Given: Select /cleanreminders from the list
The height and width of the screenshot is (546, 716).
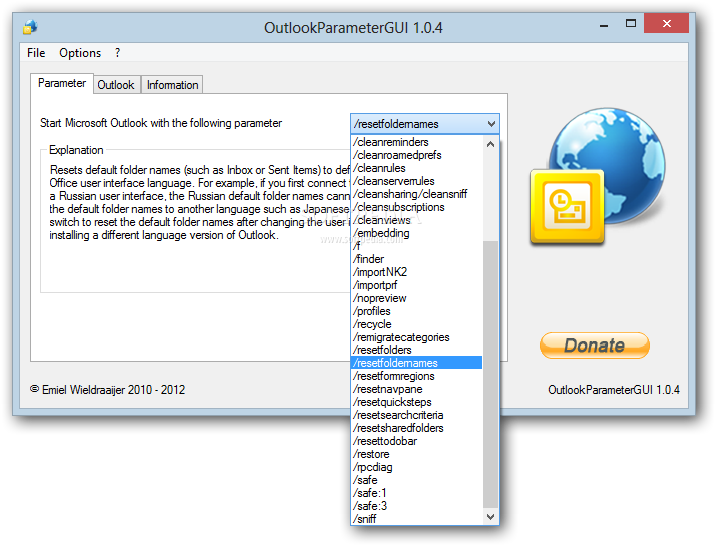Looking at the screenshot, I should [x=416, y=142].
